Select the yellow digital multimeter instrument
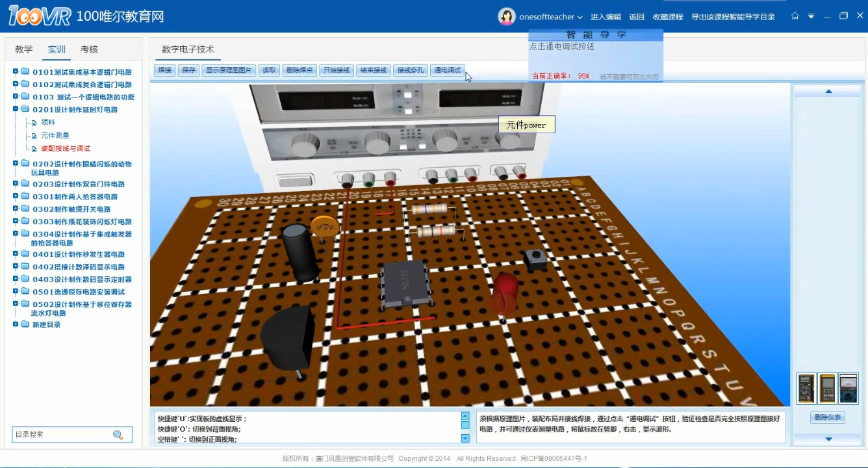 point(827,389)
